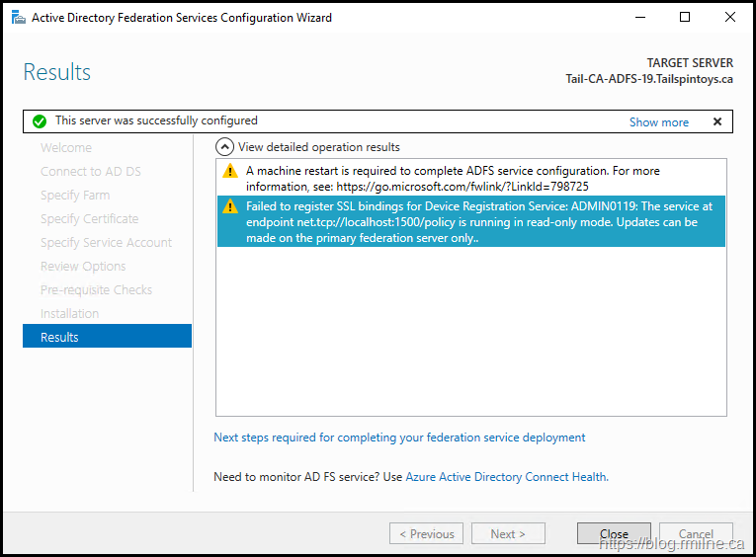Click the machine restart warning icon
Screen dimensions: 756x557
click(230, 171)
